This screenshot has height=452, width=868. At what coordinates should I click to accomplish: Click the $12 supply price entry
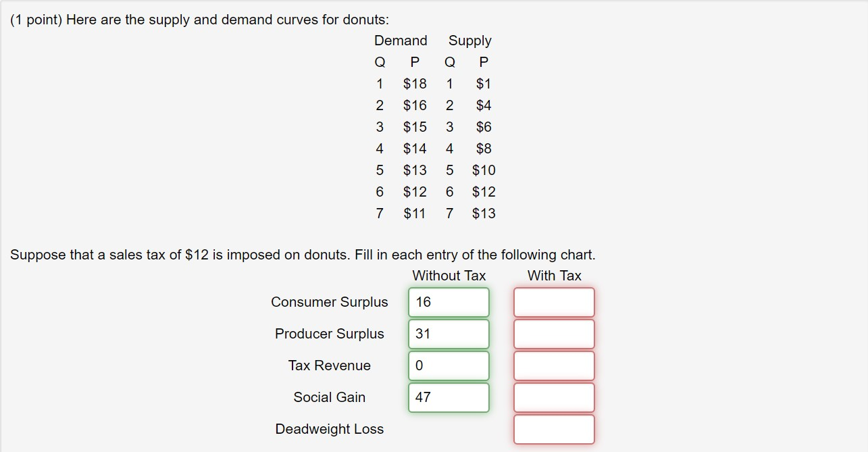(485, 192)
